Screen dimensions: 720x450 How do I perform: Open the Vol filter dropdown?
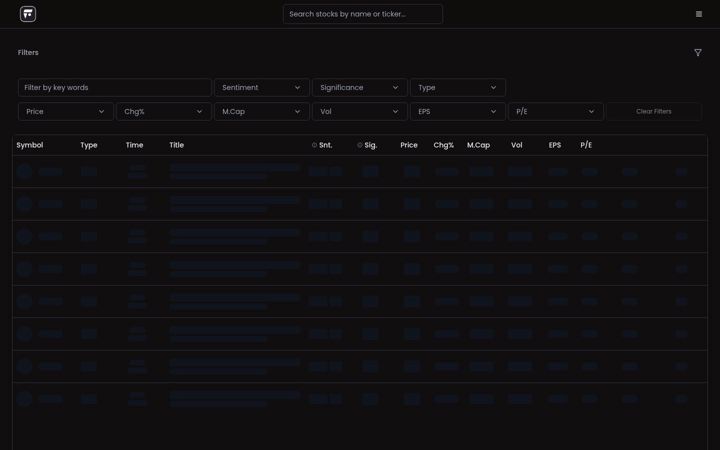tap(360, 112)
